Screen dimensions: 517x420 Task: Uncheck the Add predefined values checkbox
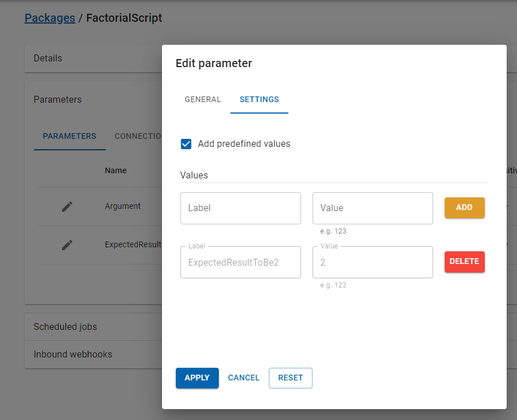point(186,144)
